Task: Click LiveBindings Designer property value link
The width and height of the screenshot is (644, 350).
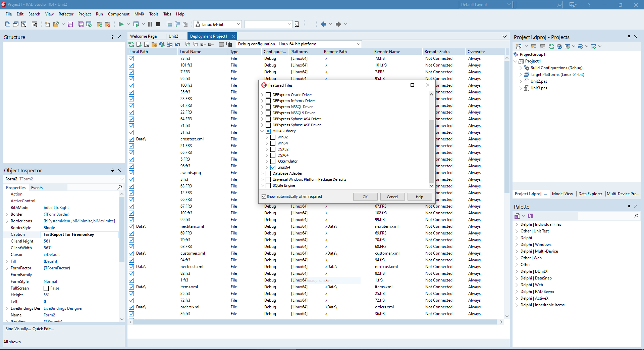Action: (x=63, y=308)
